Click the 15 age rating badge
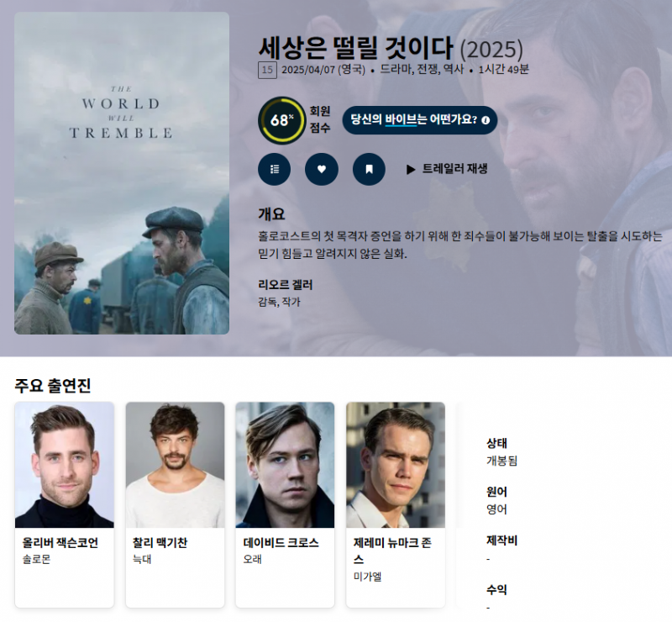This screenshot has width=672, height=622. point(267,71)
